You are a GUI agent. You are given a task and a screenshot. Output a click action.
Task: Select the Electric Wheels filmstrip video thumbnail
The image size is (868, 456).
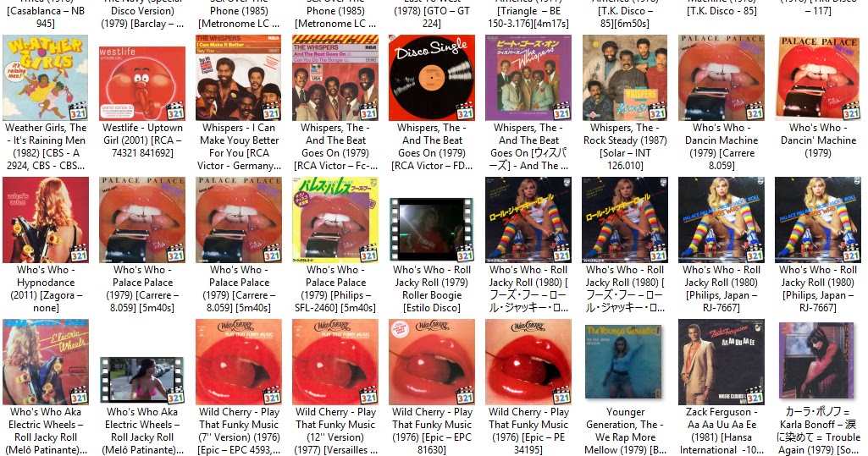click(x=142, y=380)
